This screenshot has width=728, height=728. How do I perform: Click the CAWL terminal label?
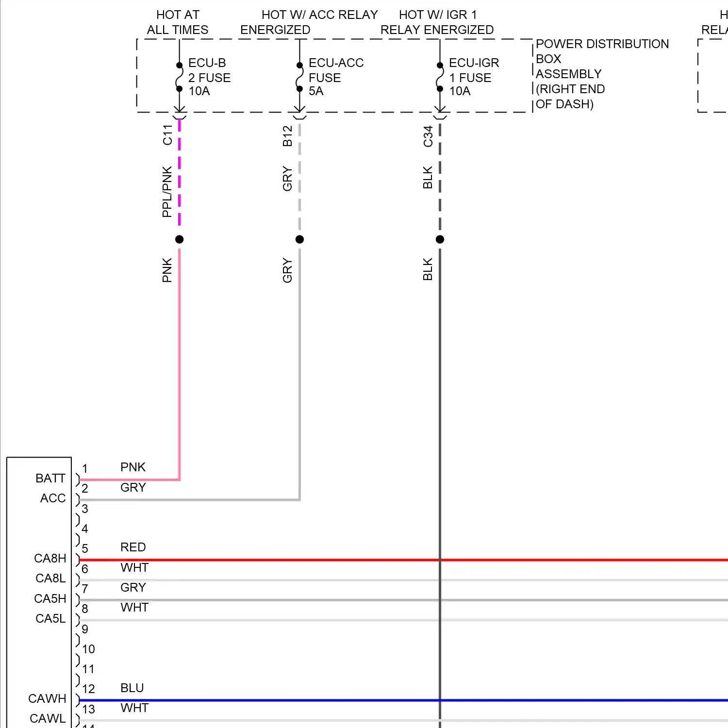48,719
